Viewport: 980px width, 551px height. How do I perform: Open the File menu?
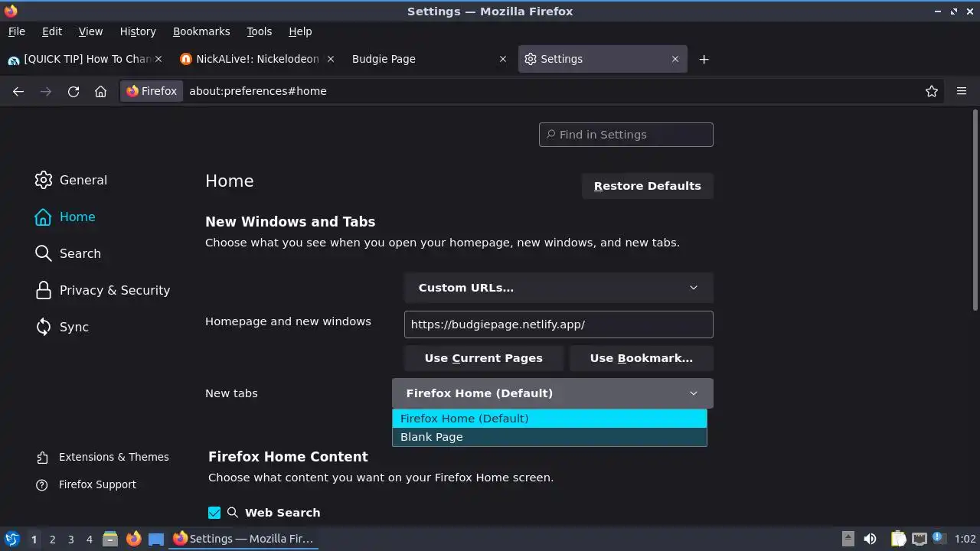point(17,31)
